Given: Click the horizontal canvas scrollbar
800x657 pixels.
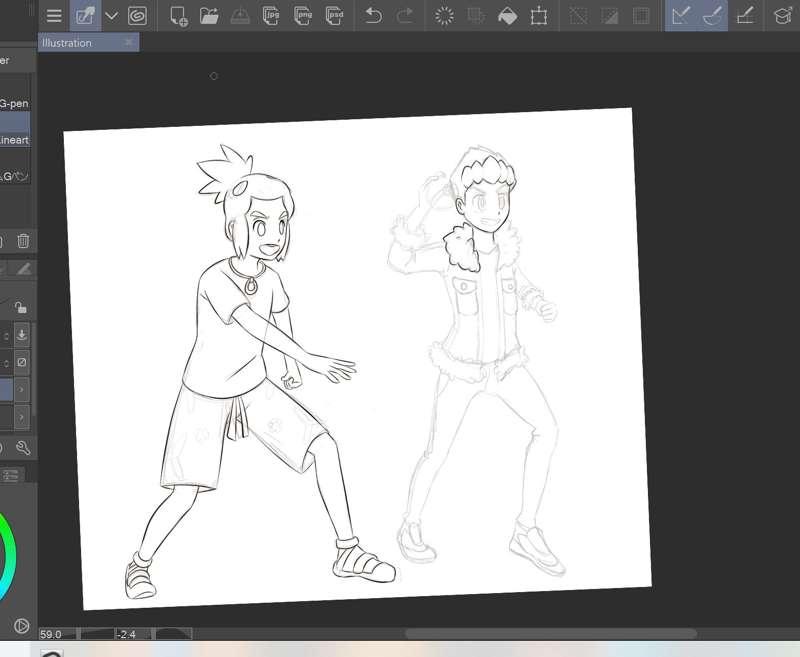Looking at the screenshot, I should point(551,634).
